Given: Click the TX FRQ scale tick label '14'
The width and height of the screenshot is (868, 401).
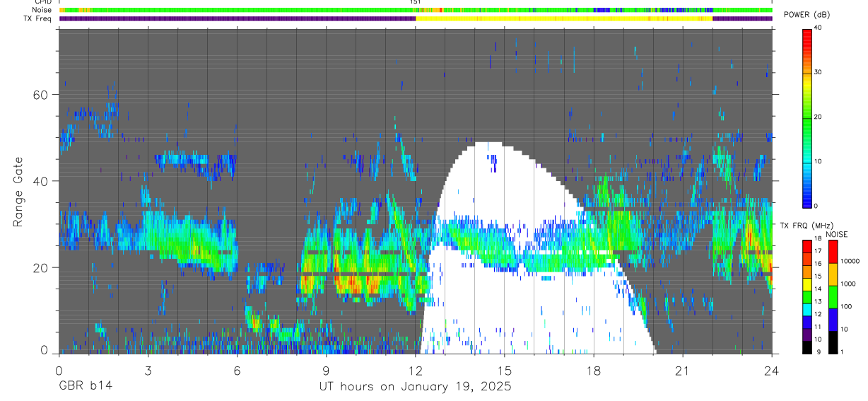Looking at the screenshot, I should (817, 289).
